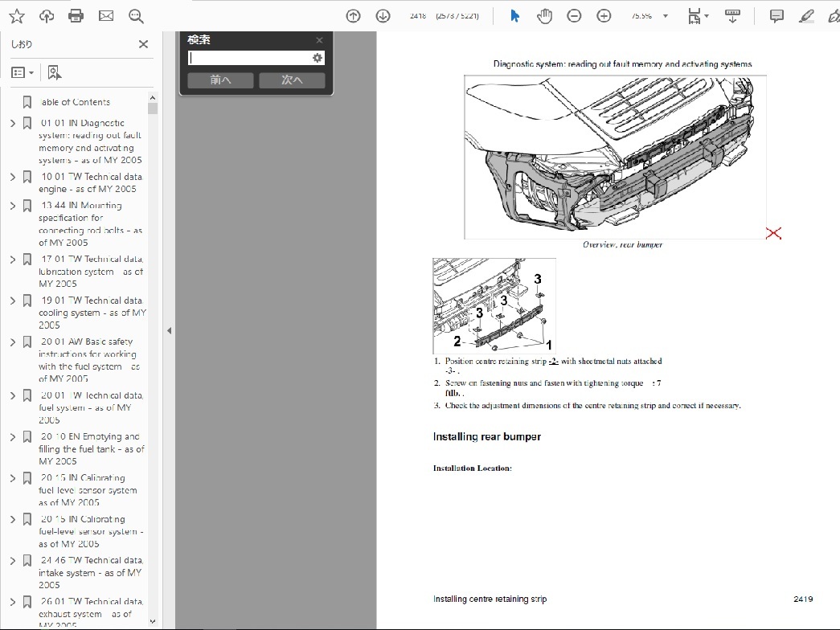Open the magnifier search tool
840x630 pixels.
pyautogui.click(x=136, y=17)
